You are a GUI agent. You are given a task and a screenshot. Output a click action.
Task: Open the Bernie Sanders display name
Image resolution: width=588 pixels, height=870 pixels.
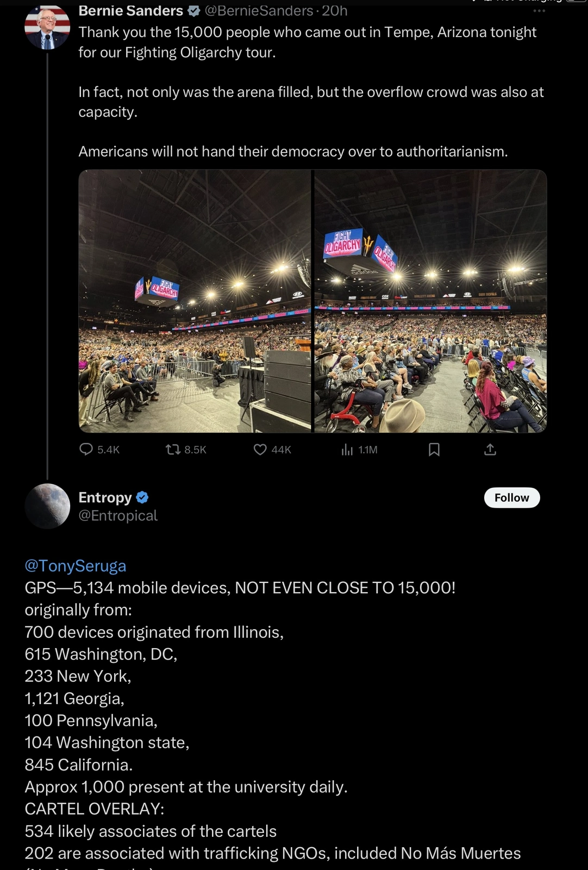[x=131, y=11]
